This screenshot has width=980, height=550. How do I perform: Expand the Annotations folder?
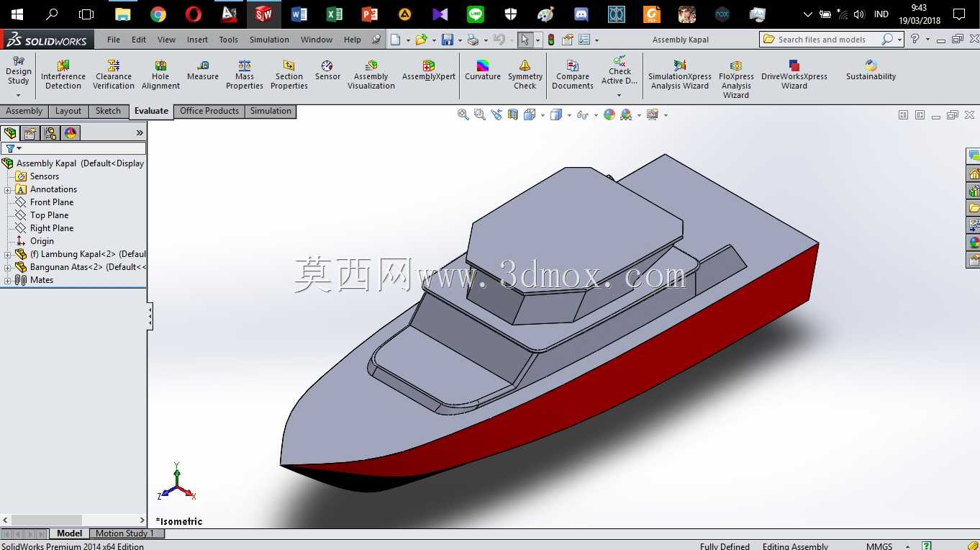tap(7, 189)
